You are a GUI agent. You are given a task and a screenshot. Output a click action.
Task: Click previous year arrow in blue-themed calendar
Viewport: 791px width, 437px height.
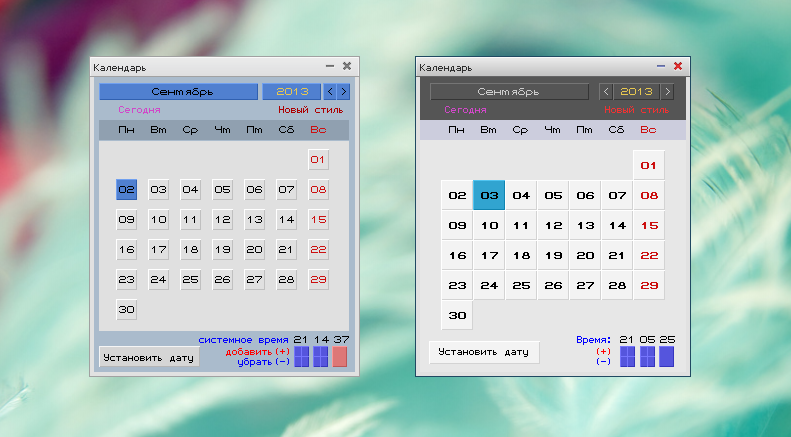point(331,92)
